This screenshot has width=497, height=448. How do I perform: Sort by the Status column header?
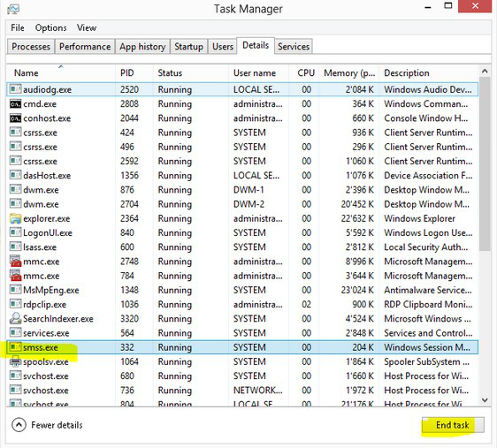point(191,72)
